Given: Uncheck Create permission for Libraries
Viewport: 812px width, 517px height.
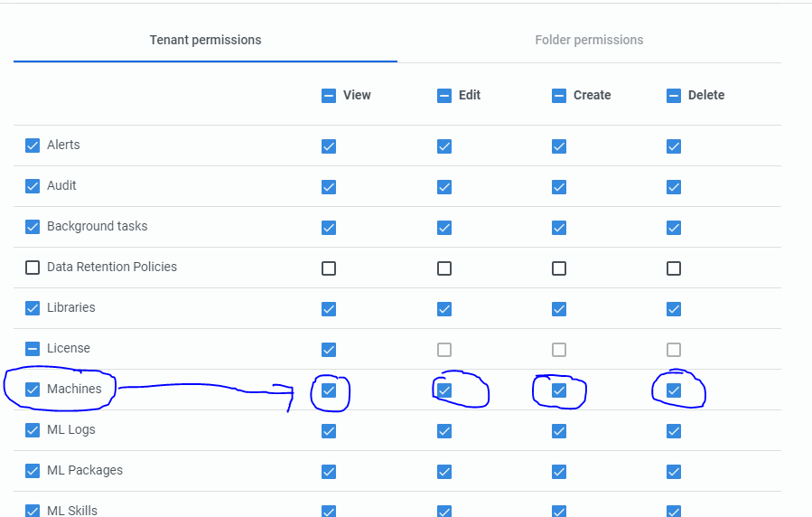Looking at the screenshot, I should pos(559,309).
